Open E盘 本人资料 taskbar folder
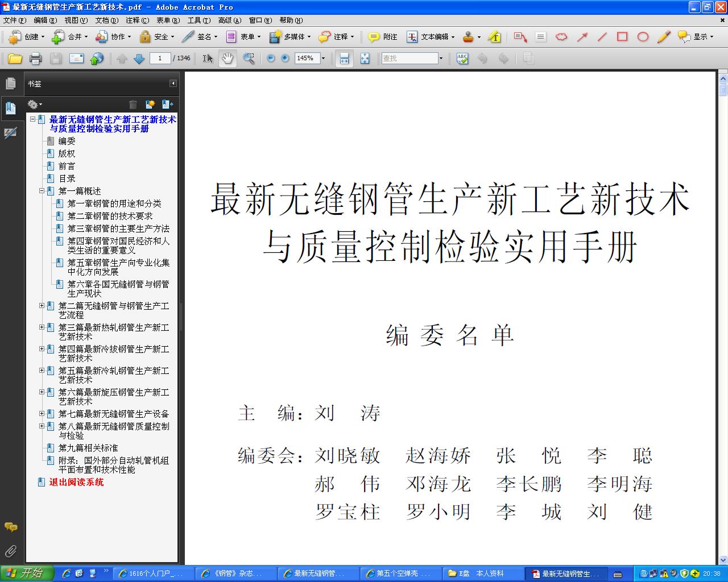 (484, 573)
